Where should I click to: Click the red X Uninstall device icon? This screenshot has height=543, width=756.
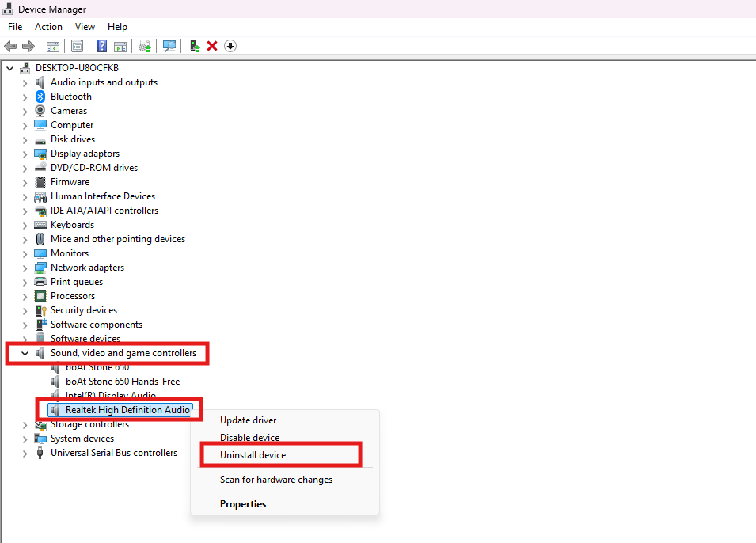pos(212,46)
